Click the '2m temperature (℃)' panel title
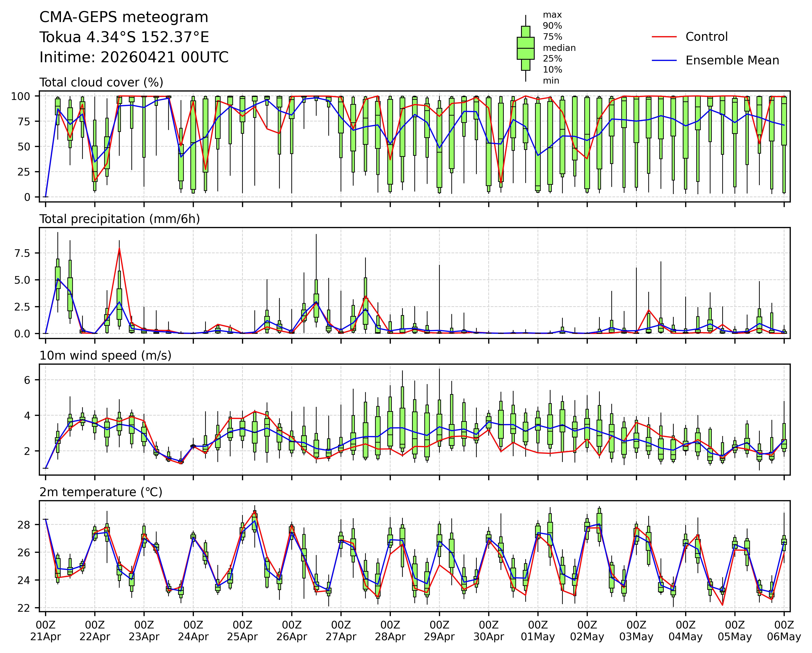This screenshot has width=812, height=653. 101,492
